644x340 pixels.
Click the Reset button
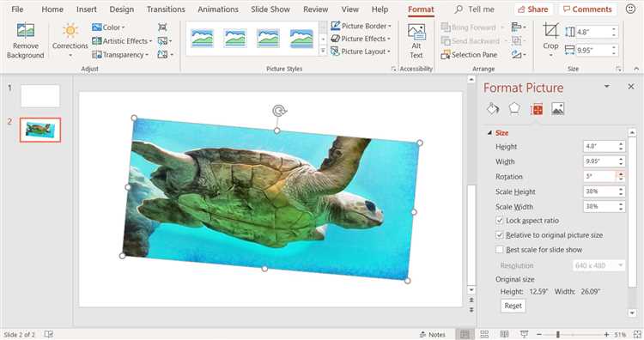pyautogui.click(x=513, y=306)
